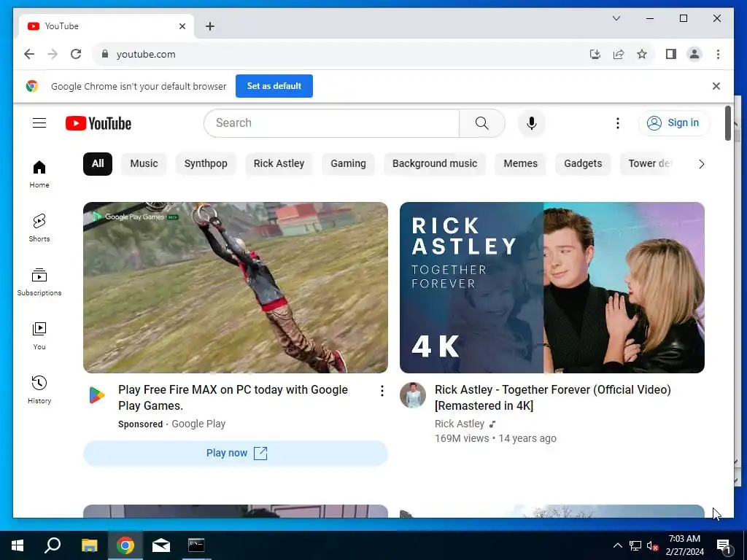Open the Windows notification center
The image size is (747, 560).
click(724, 545)
